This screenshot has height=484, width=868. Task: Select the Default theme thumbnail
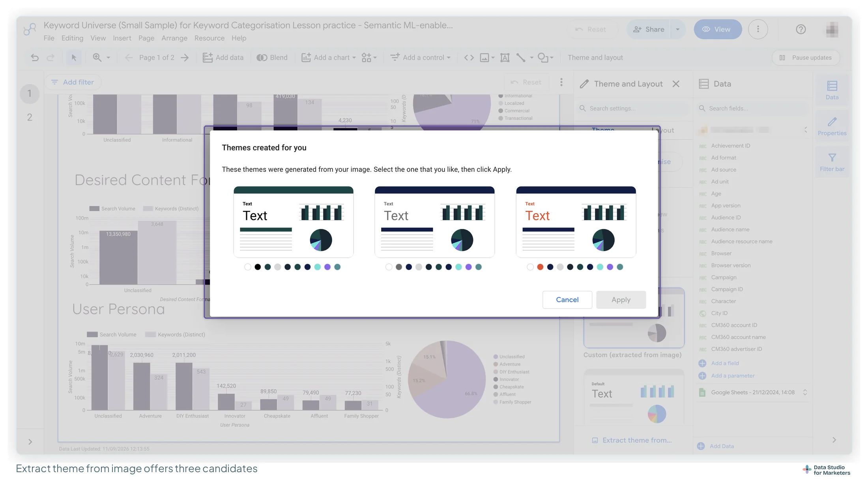[x=634, y=397]
